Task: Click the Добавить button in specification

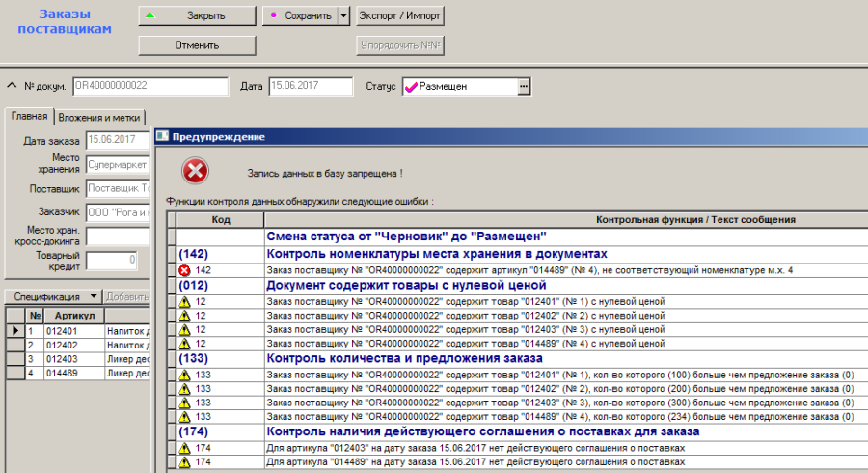Action: point(126,297)
